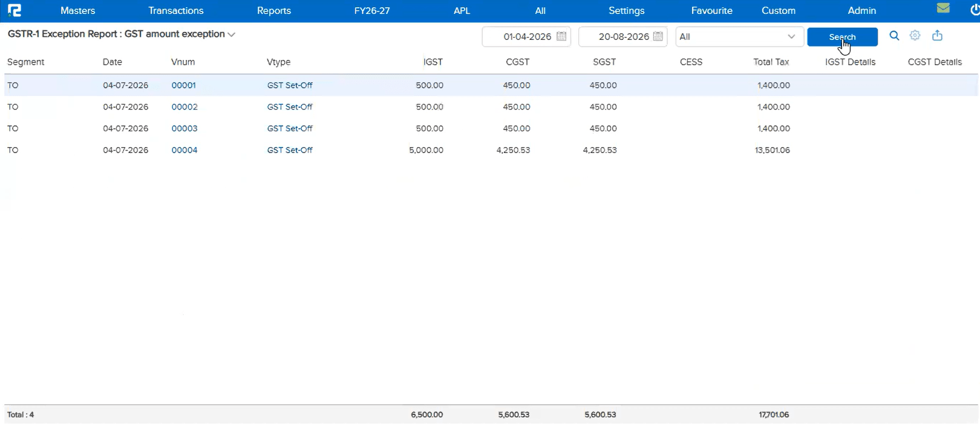
Task: Click the export share icon
Action: (x=937, y=36)
